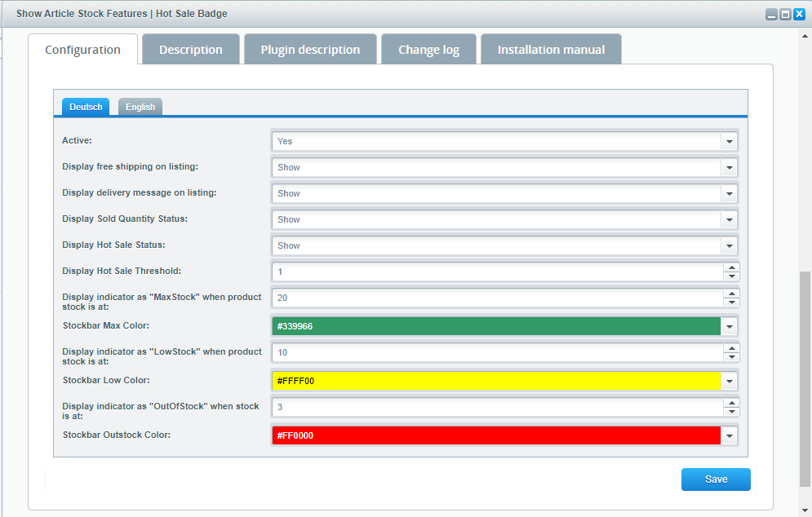
Task: Increase LowStock indicator value
Action: (x=732, y=348)
